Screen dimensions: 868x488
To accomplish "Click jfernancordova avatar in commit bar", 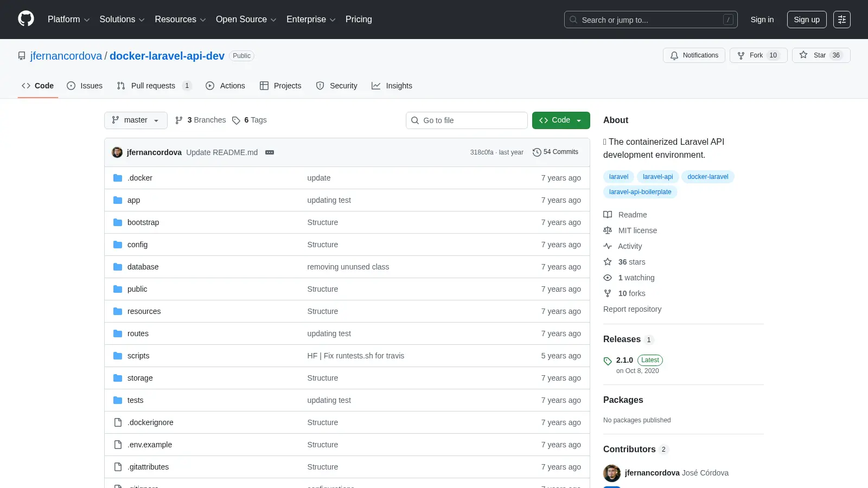I will 117,152.
